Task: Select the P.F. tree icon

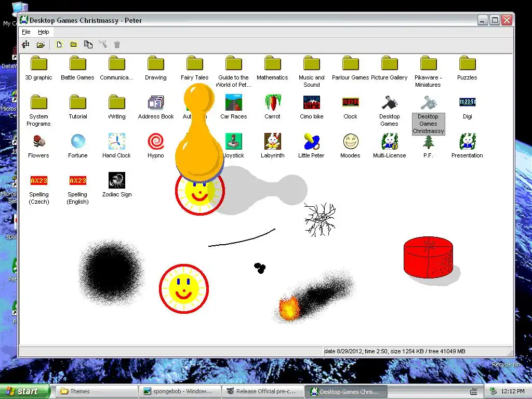Action: 428,142
